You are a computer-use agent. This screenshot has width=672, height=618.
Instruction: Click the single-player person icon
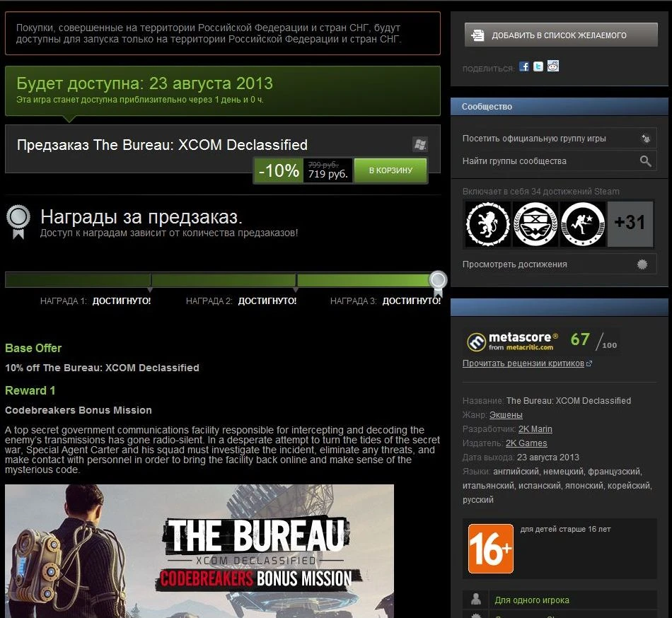(x=476, y=599)
